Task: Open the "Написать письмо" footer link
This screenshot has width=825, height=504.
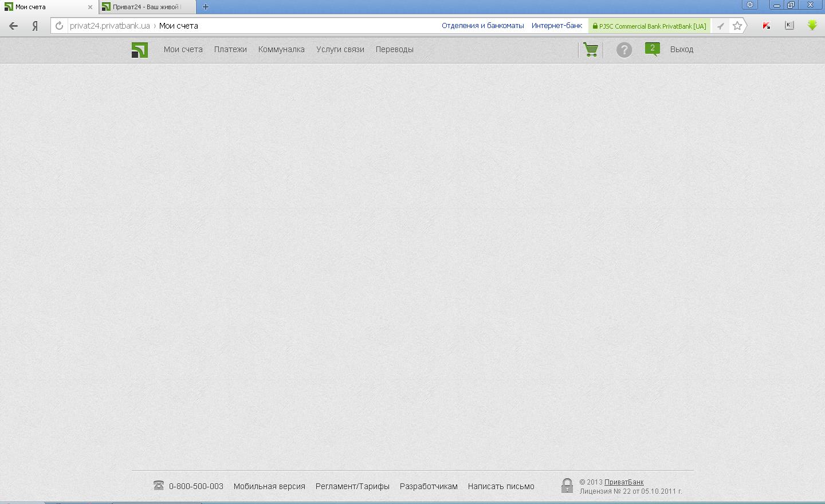Action: [501, 486]
